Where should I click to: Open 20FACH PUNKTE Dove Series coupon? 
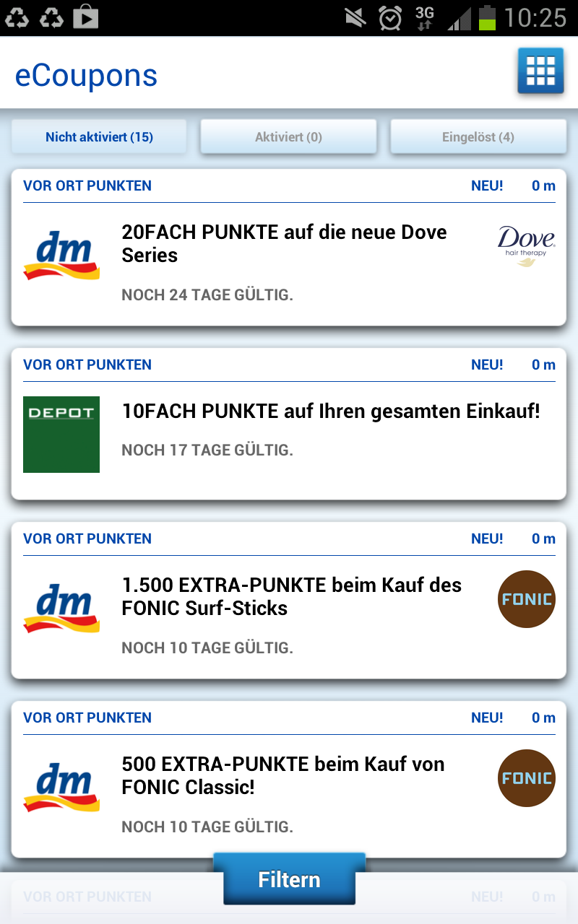click(284, 243)
